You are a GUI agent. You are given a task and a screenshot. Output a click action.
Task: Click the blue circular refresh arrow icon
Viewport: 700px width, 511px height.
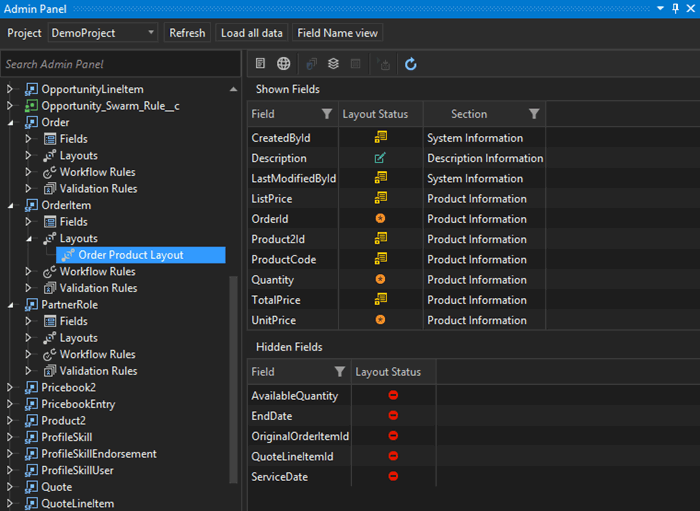click(x=411, y=64)
